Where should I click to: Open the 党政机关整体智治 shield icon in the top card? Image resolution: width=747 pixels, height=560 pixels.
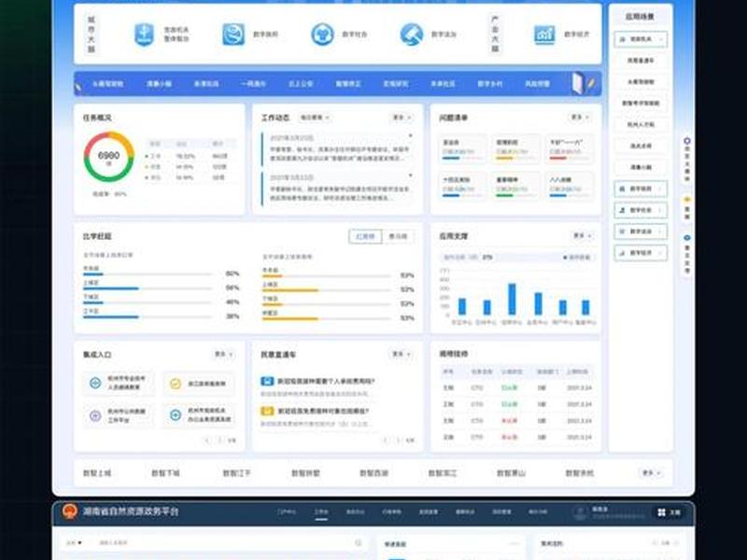(144, 35)
